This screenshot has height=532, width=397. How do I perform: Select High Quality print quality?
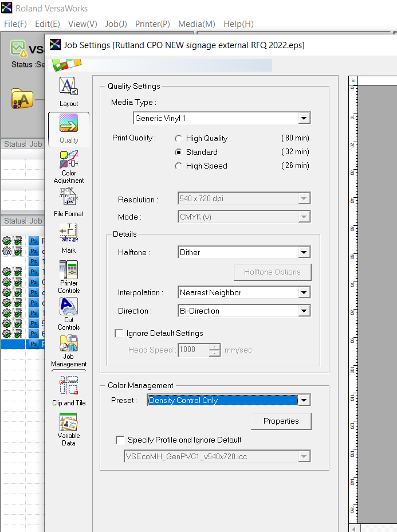(178, 138)
